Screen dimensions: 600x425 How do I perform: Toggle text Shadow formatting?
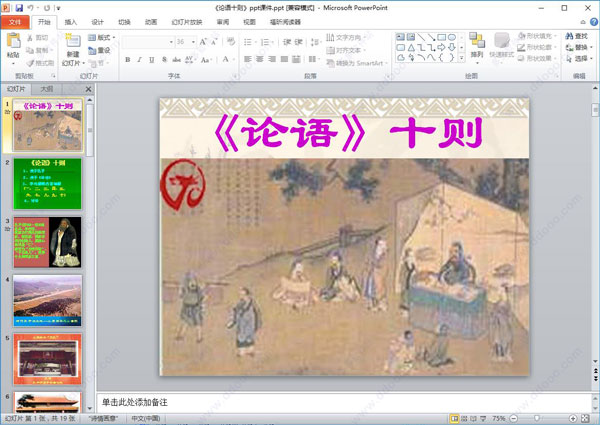click(x=164, y=59)
